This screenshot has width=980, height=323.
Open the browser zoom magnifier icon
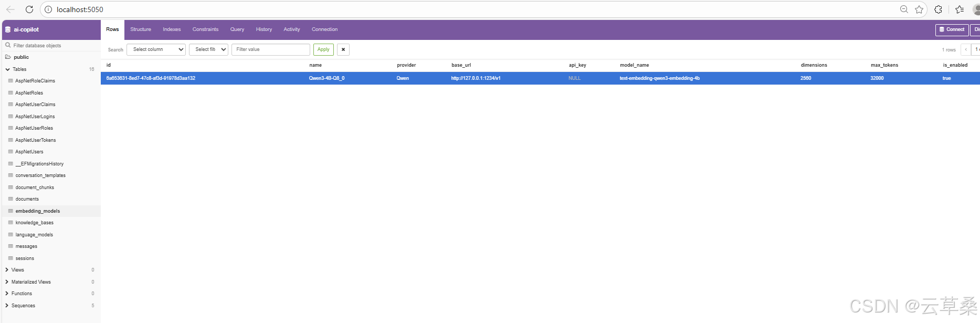(x=904, y=9)
